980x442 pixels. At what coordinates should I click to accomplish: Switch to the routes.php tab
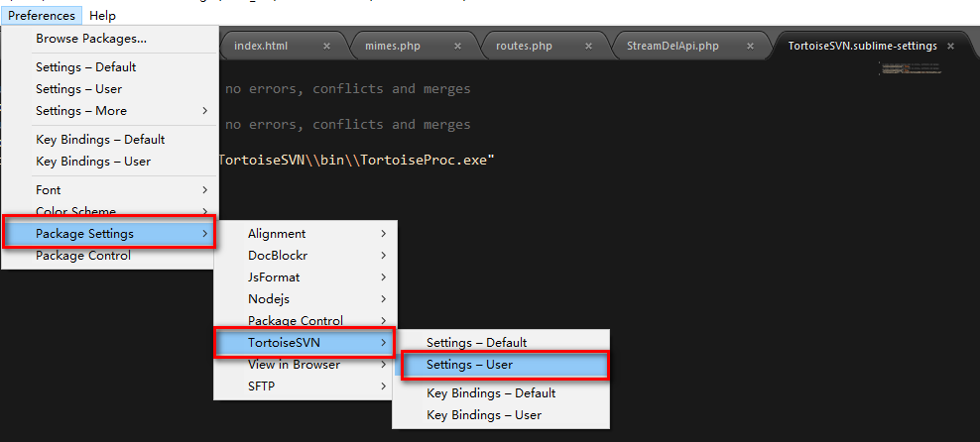(x=524, y=47)
